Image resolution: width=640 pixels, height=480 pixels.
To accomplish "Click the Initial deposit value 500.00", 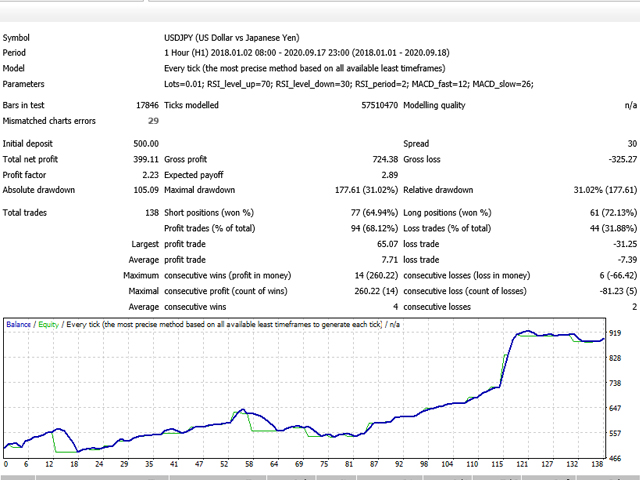I will click(144, 144).
